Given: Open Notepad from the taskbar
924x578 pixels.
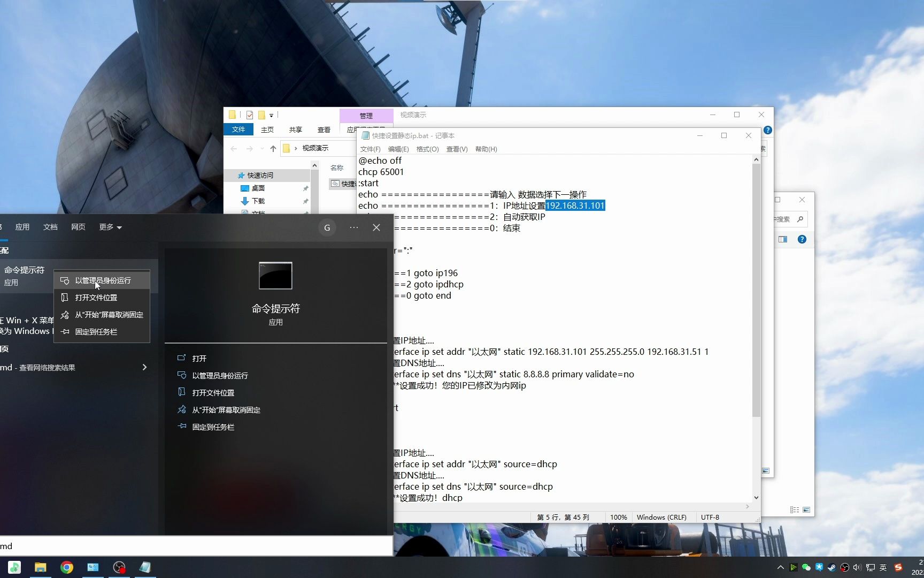Looking at the screenshot, I should [145, 567].
